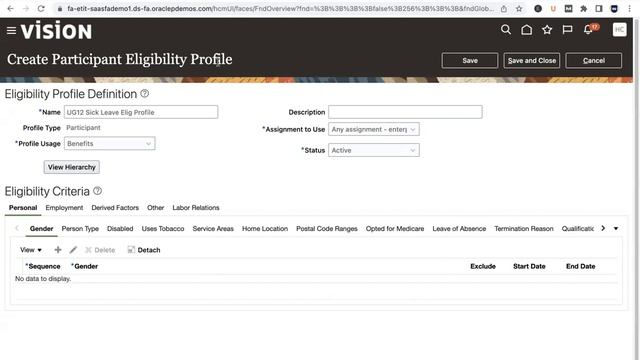
Task: Click the Exclude column header
Action: pyautogui.click(x=483, y=266)
